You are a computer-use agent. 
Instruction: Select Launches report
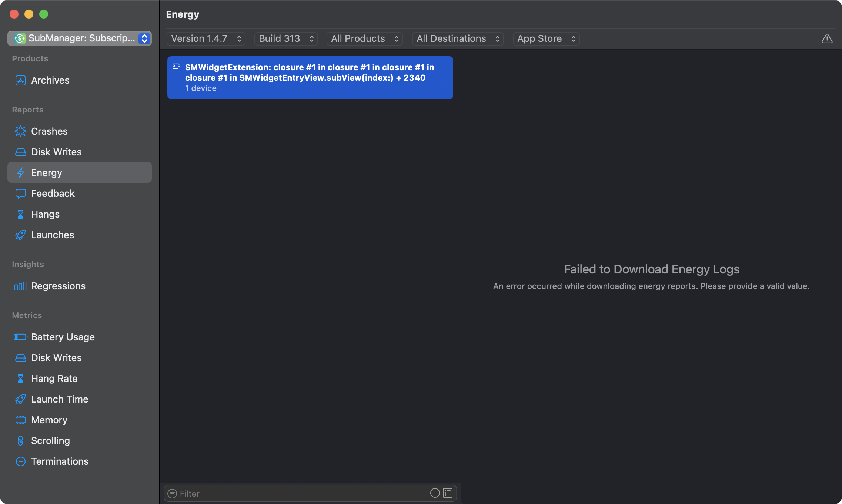click(x=80, y=235)
